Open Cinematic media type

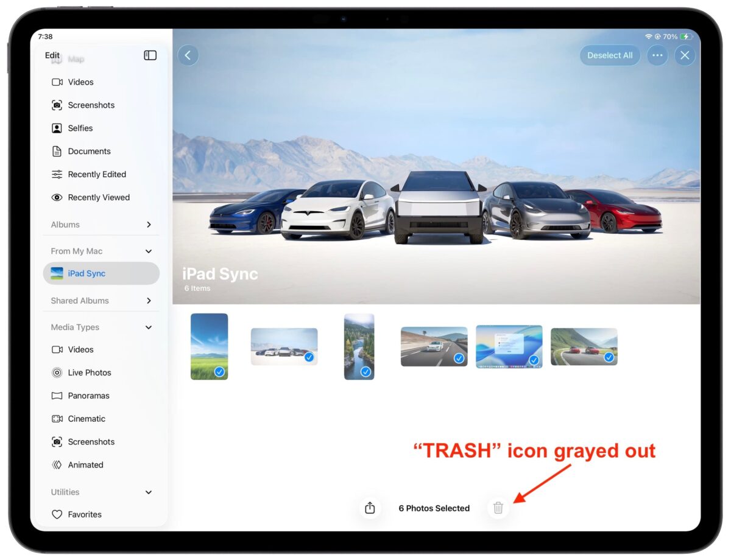tap(101, 419)
